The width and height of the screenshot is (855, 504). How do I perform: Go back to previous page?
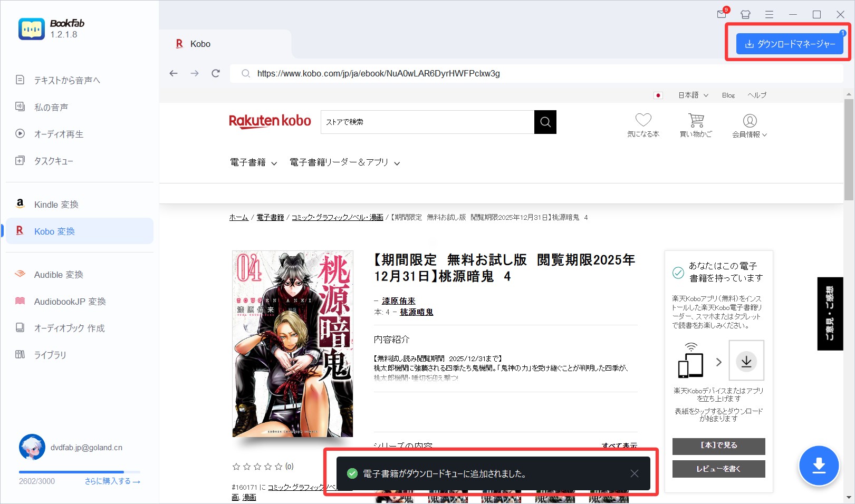pos(174,73)
